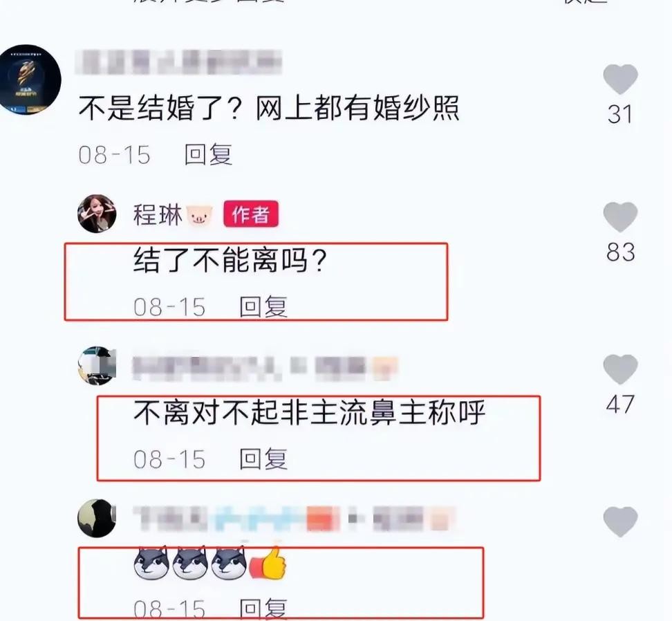
Task: Tap the first husky emoji sticker
Action: point(151,563)
